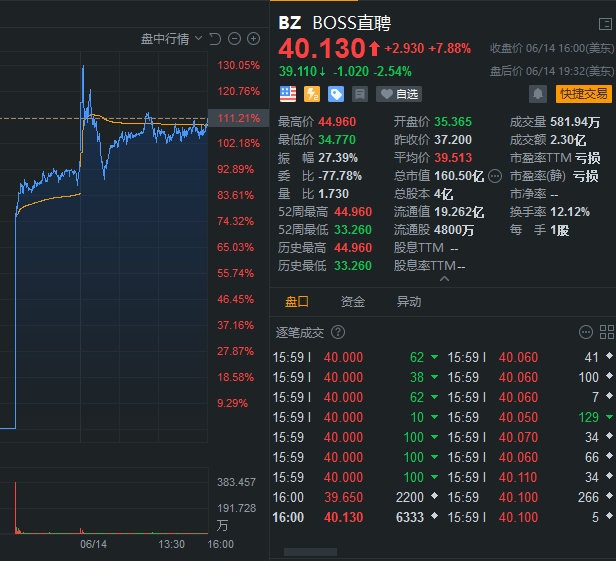616x561 pixels.
Task: Click the 13:30 time label on chart axis
Action: [171, 544]
